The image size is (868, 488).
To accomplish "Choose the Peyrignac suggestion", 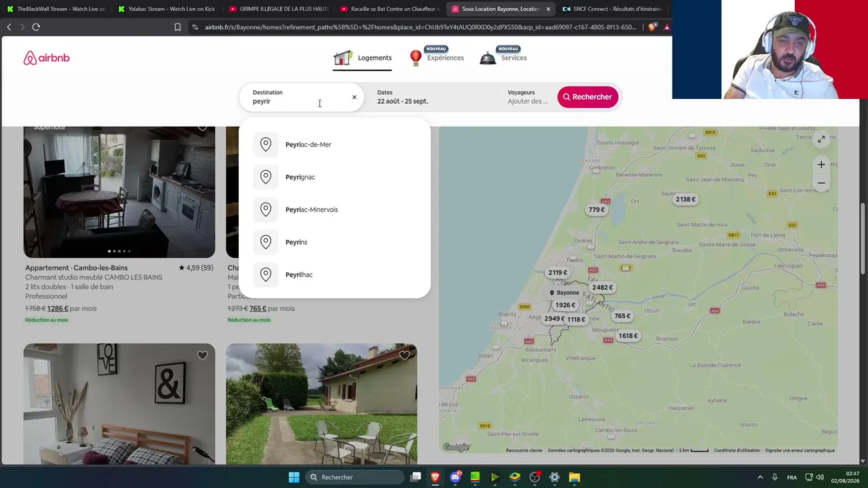I will 335,177.
